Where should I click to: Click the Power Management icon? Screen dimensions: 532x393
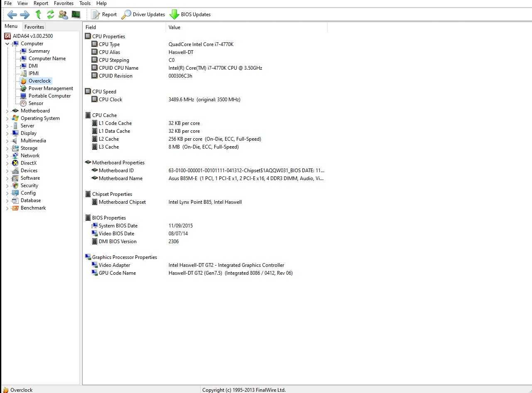(x=23, y=88)
